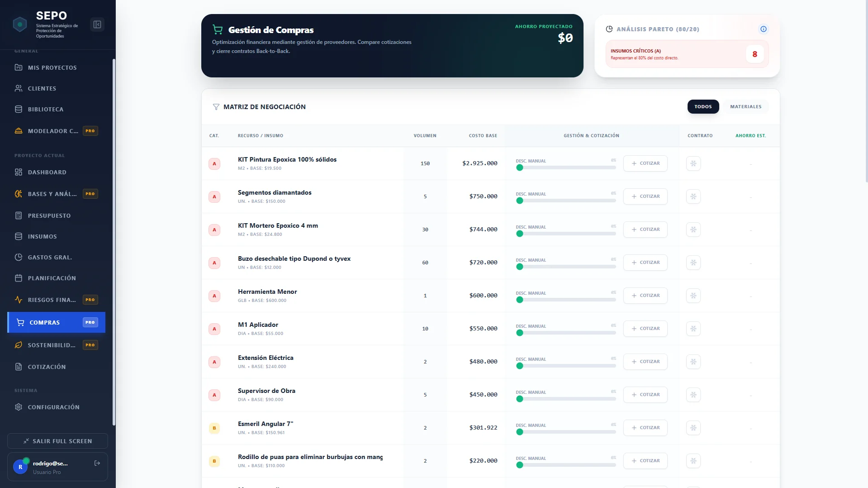
Task: Click the Pareto analysis info icon
Action: point(763,29)
